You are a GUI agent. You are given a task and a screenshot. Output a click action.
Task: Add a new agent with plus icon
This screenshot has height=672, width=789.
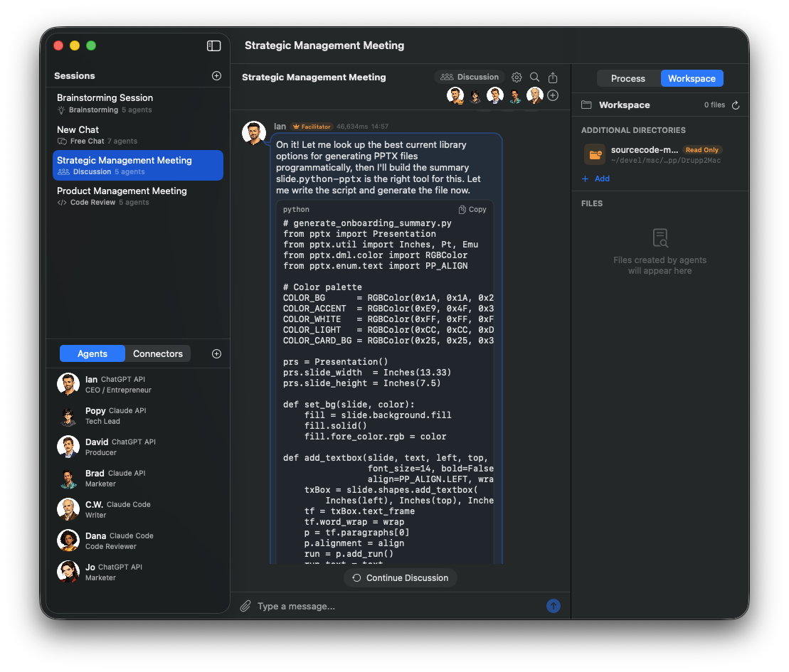tap(216, 353)
